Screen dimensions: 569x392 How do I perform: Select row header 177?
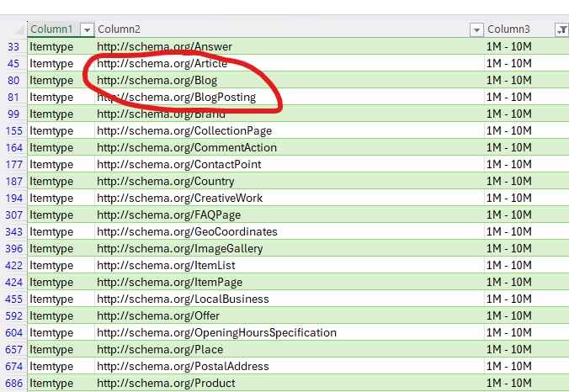click(x=13, y=164)
